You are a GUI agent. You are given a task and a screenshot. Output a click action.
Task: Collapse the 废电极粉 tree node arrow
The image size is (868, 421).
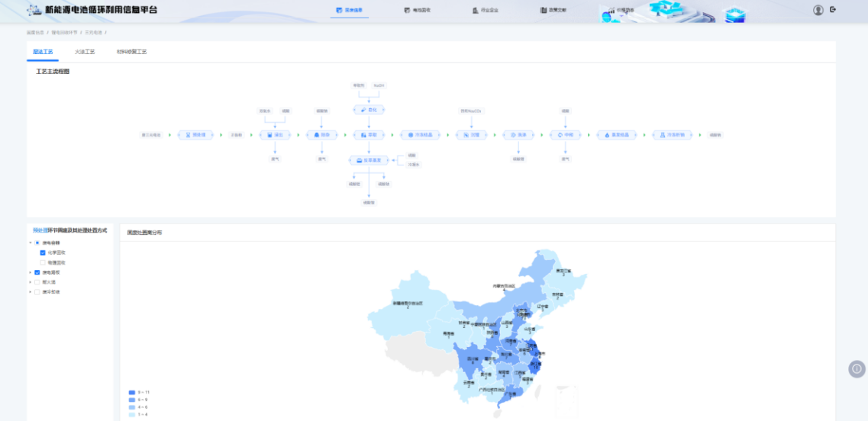point(30,243)
